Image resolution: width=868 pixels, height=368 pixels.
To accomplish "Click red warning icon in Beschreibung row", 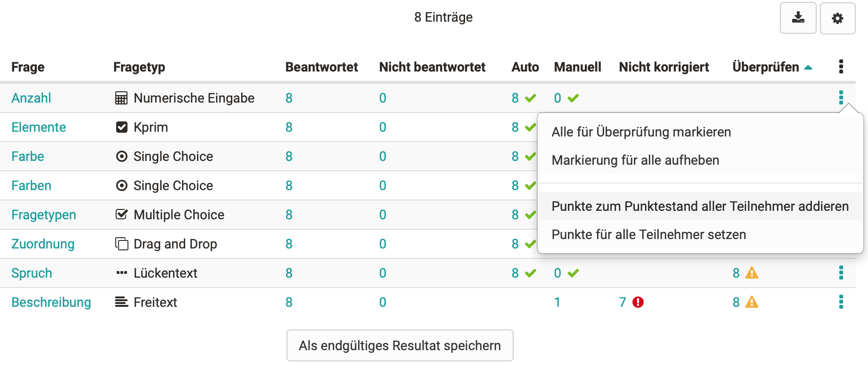I will pos(638,302).
